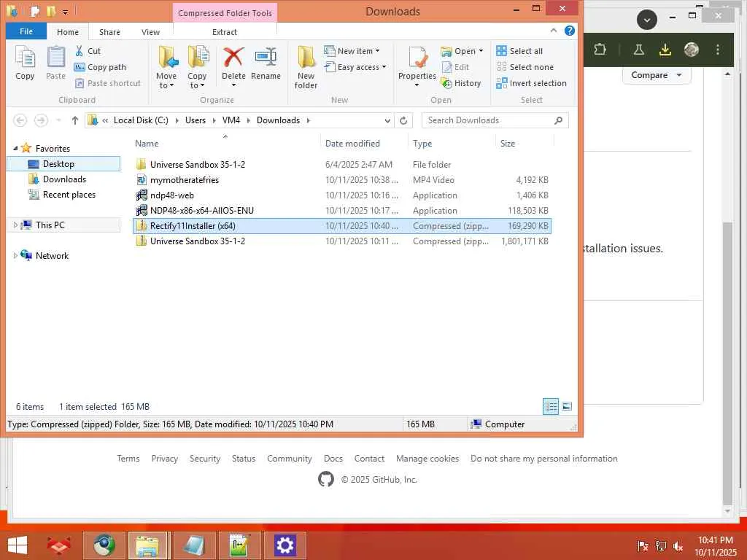Image resolution: width=747 pixels, height=560 pixels.
Task: Click Users in the address breadcrumb
Action: tap(196, 120)
